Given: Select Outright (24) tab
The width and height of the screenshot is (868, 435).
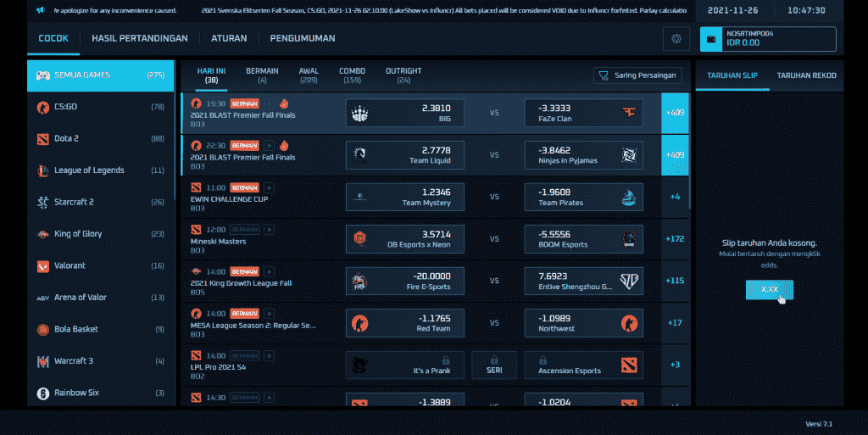Looking at the screenshot, I should pos(403,75).
